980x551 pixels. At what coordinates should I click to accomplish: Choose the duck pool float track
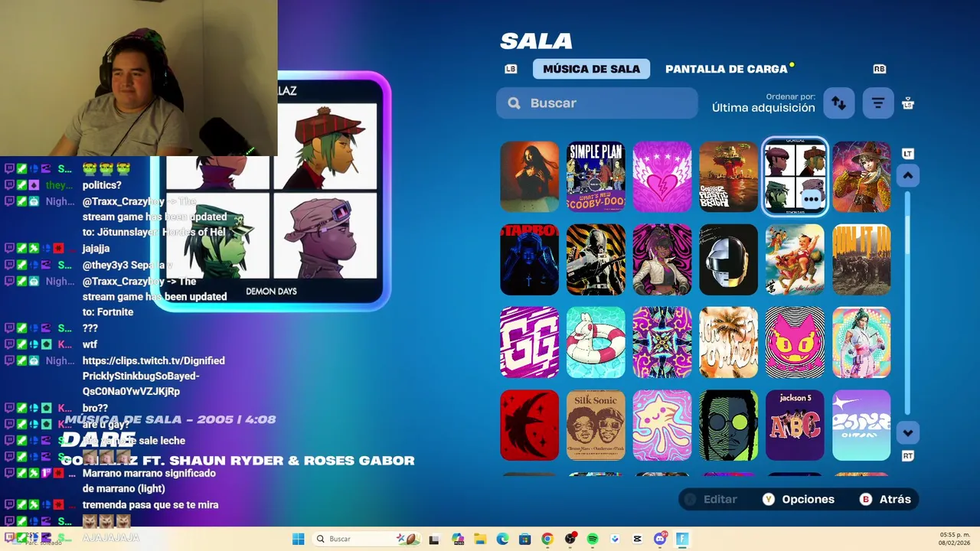[596, 342]
